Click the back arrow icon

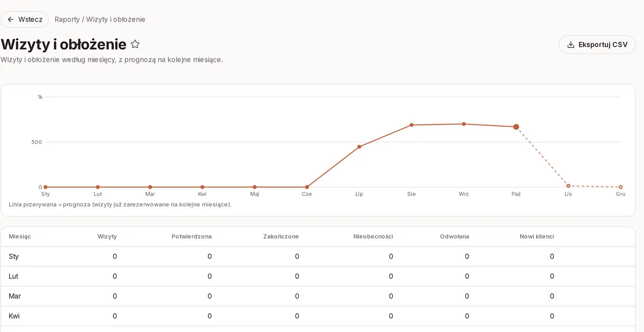tap(11, 19)
